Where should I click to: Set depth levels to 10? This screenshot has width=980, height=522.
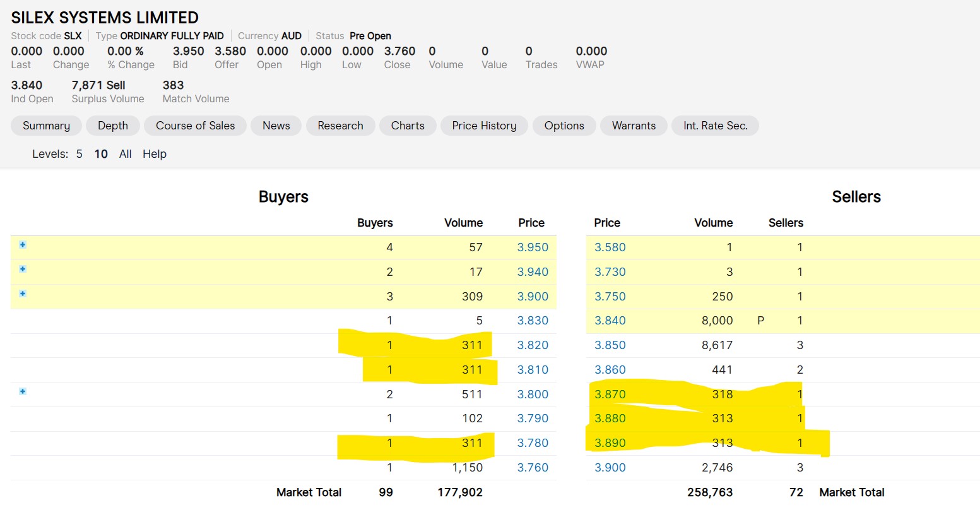tap(101, 154)
